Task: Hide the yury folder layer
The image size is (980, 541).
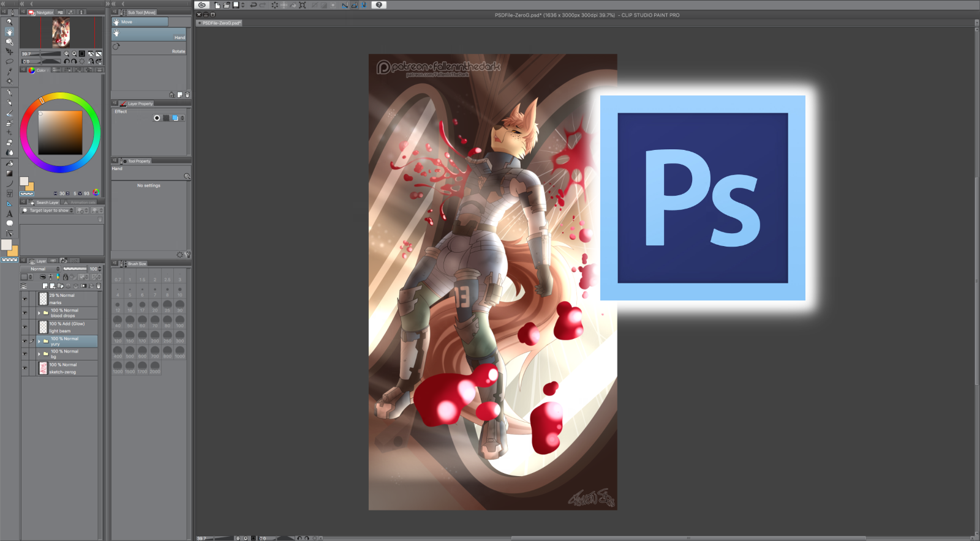Action: tap(25, 341)
